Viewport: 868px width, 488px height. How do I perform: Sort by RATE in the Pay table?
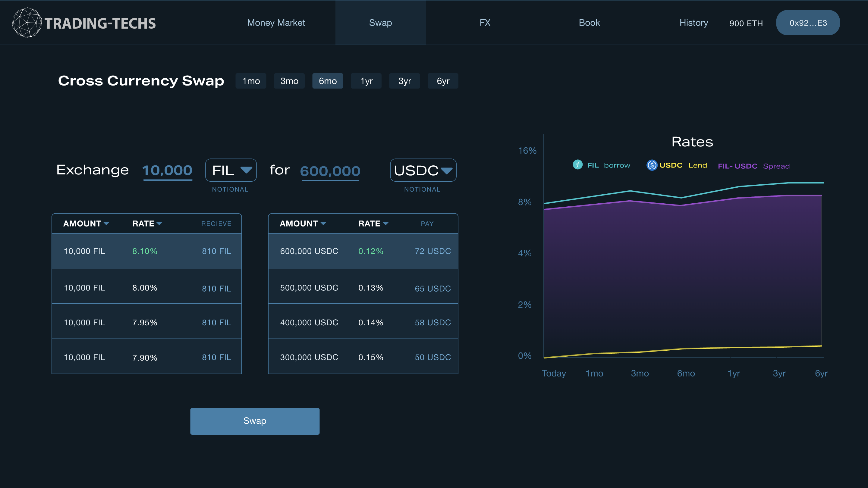coord(373,224)
